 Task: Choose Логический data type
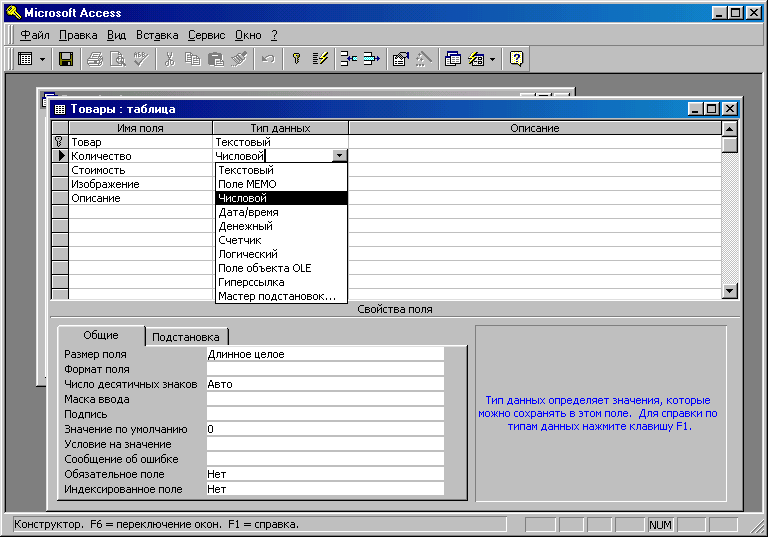coord(281,254)
